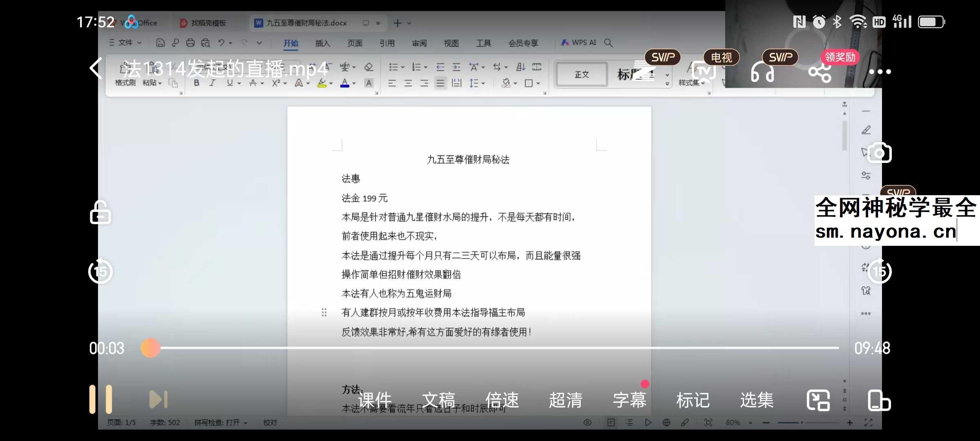Viewport: 980px width, 441px height.
Task: Expand the numbered list dropdown
Action: point(425,67)
